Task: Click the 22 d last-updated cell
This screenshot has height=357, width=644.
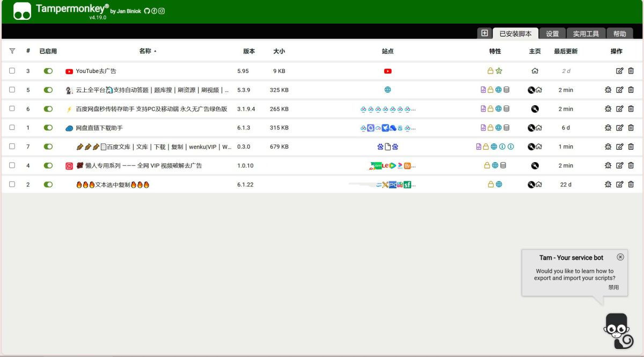Action: (566, 184)
